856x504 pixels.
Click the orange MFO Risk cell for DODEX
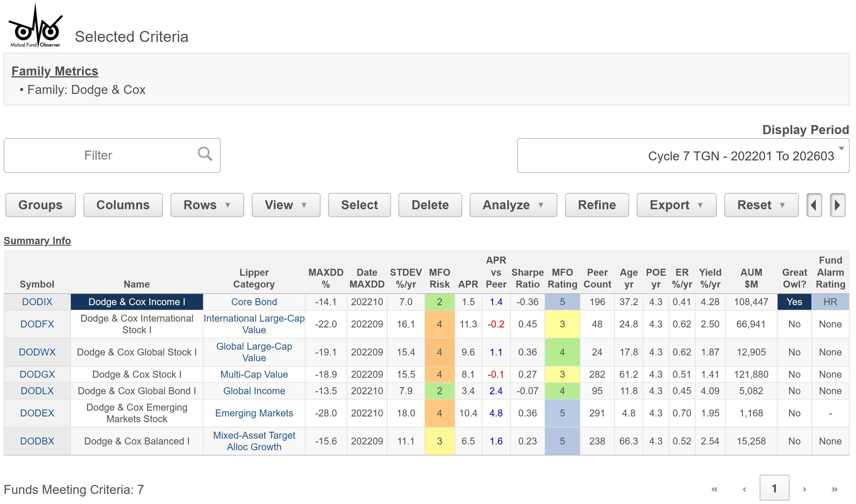coord(439,413)
